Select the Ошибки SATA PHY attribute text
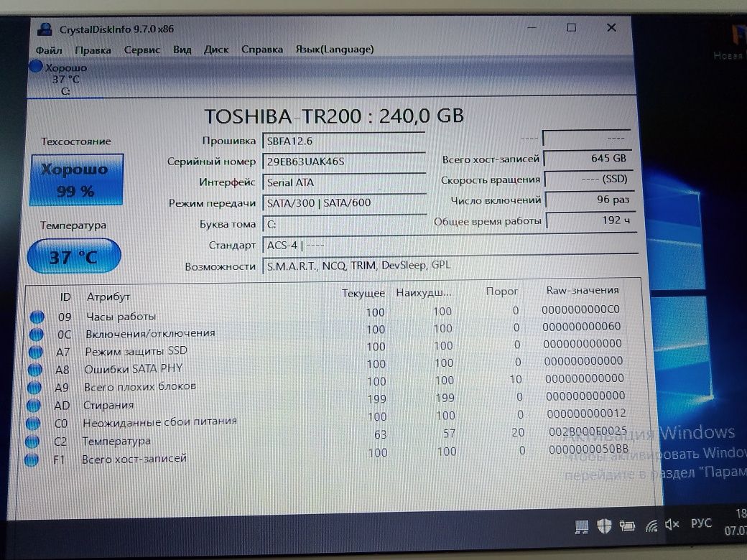The width and height of the screenshot is (747, 560). (x=134, y=368)
